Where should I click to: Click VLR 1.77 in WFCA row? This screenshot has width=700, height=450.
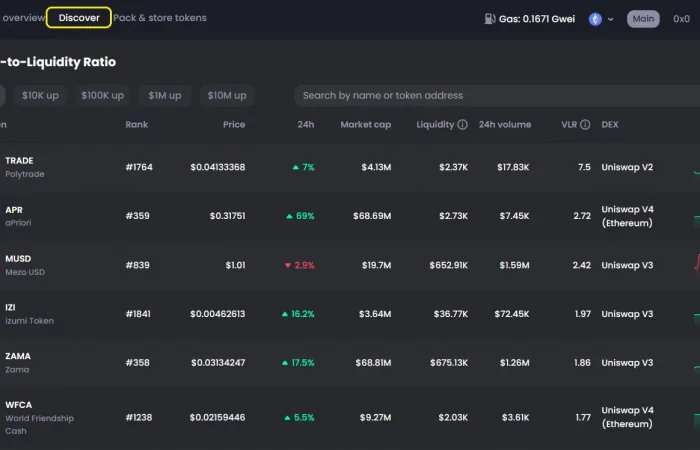[x=583, y=417]
